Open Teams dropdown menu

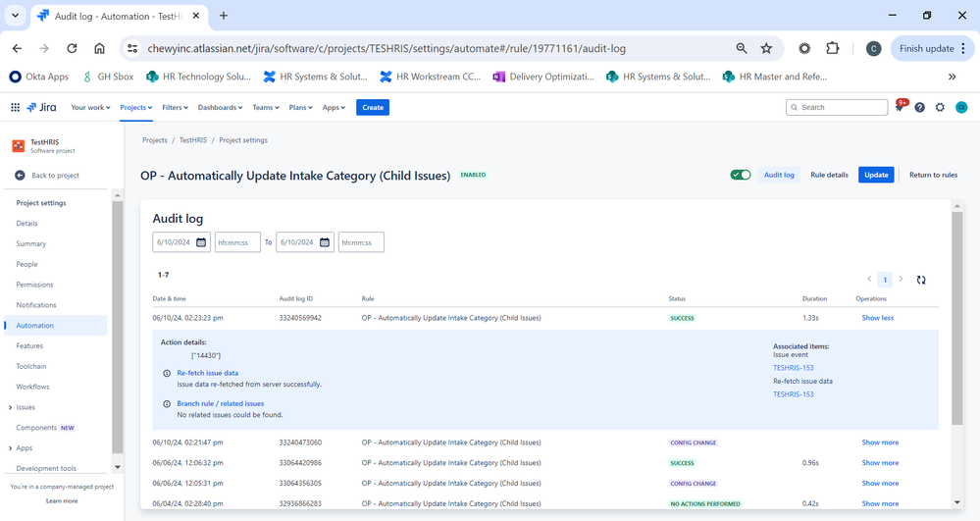266,108
